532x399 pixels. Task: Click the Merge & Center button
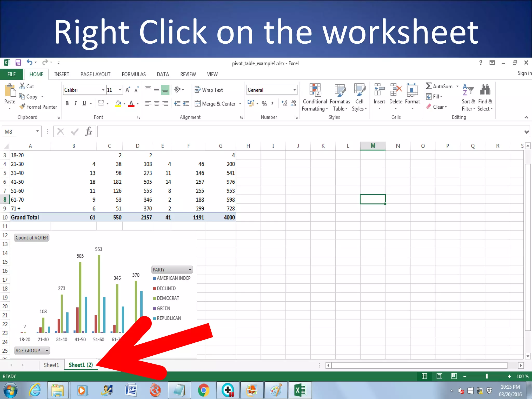click(x=215, y=104)
